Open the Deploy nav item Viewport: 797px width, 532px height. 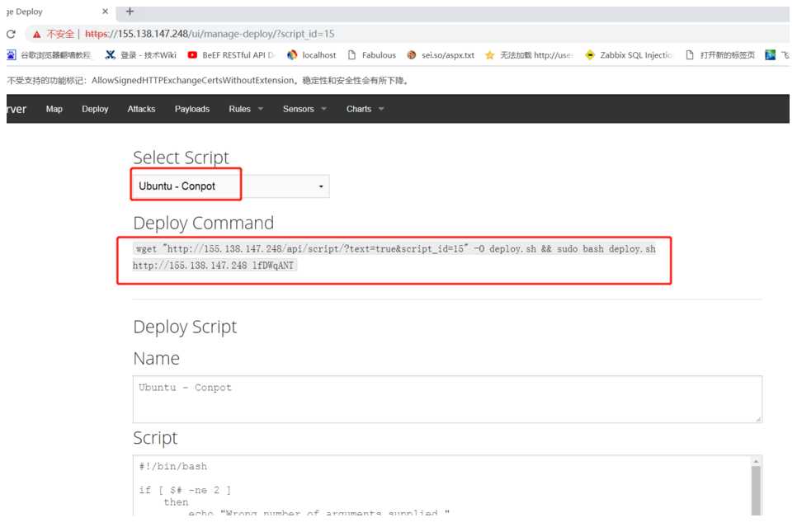(95, 109)
